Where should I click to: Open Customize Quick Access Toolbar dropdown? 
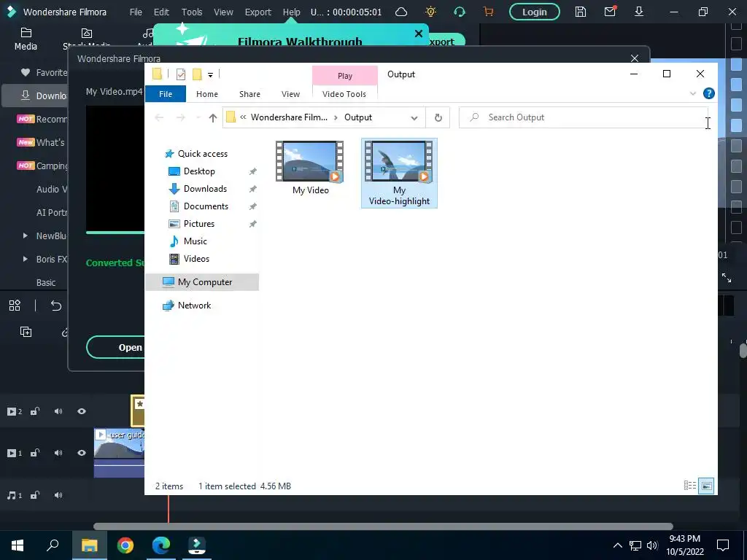tap(210, 75)
